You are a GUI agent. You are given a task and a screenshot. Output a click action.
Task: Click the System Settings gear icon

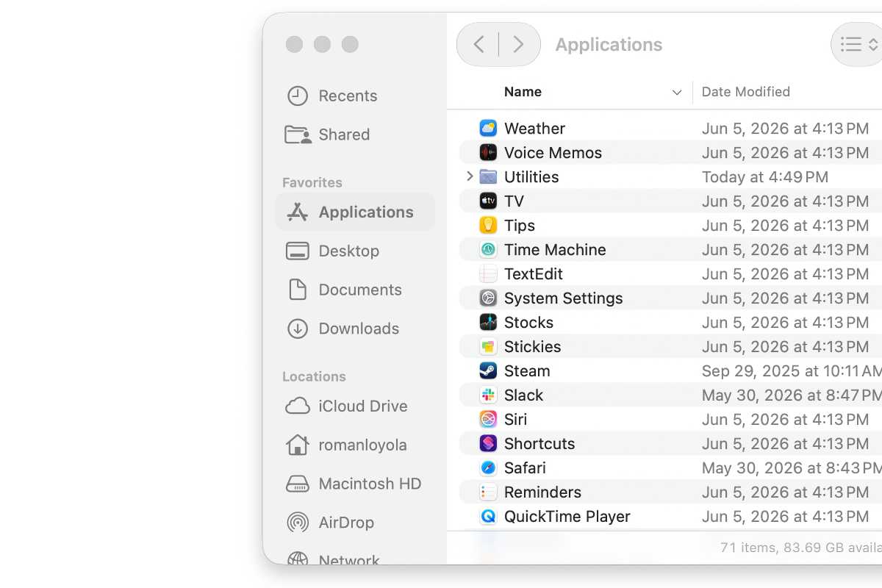point(488,298)
